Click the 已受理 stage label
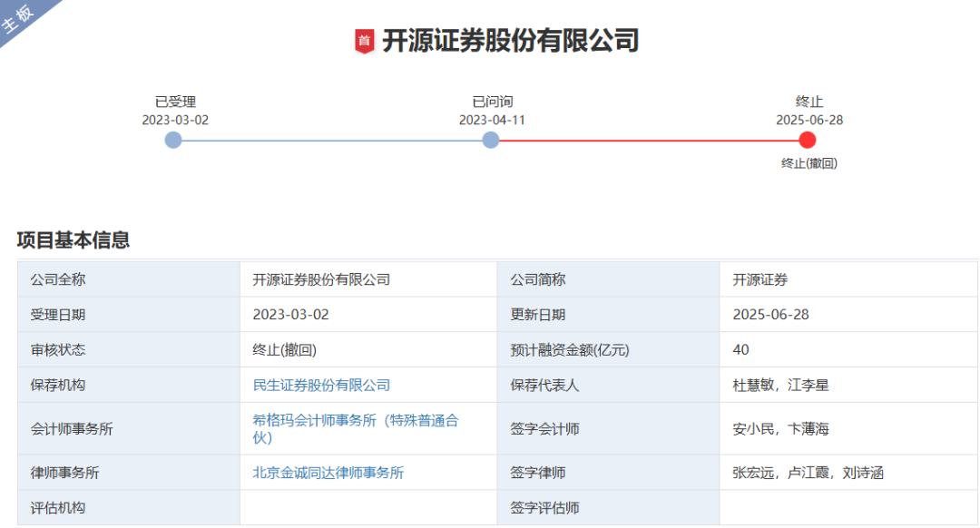980x528 pixels. tap(176, 102)
